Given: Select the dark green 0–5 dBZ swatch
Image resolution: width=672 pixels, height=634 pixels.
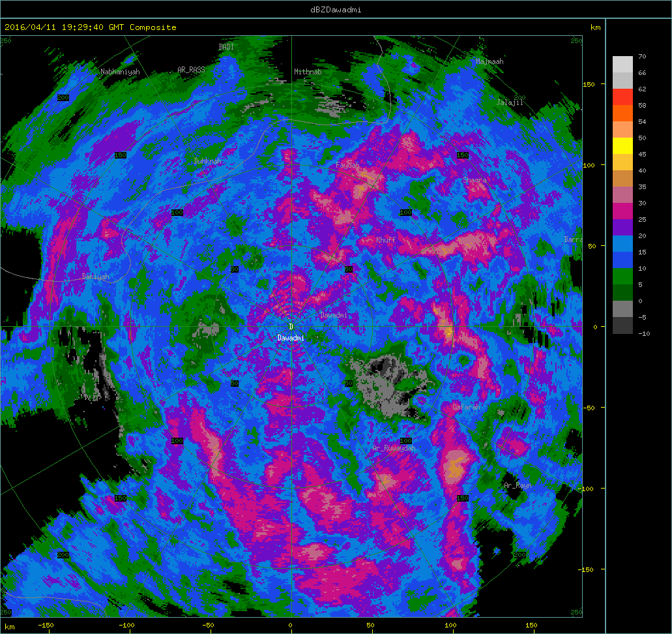Looking at the screenshot, I should 622,293.
